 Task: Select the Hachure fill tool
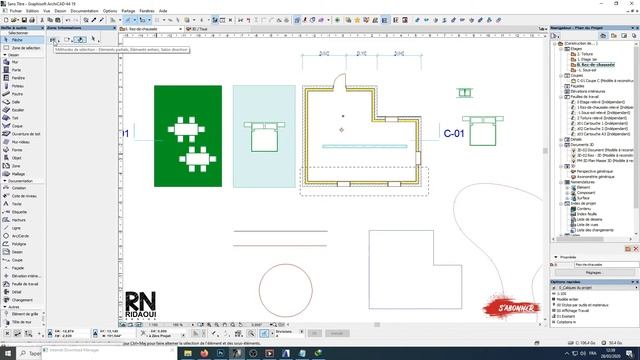pos(22,220)
